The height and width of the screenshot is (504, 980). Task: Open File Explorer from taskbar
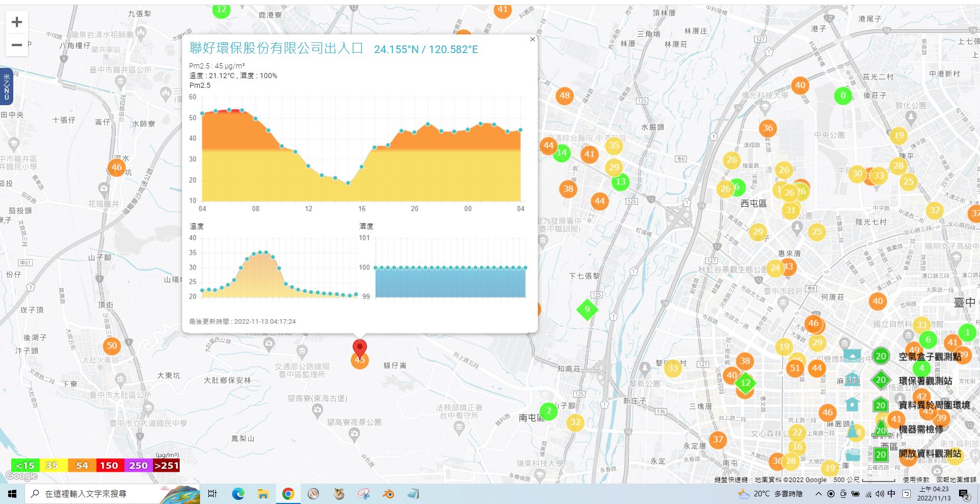pos(263,494)
